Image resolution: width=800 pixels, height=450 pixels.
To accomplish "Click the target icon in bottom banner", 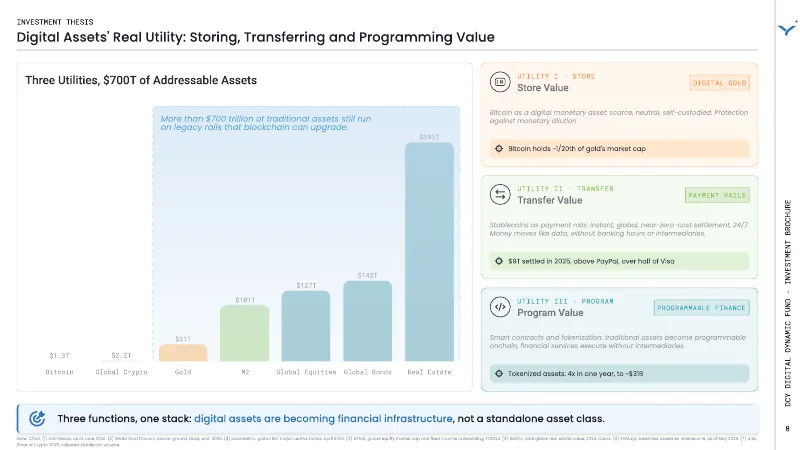I will [x=37, y=418].
